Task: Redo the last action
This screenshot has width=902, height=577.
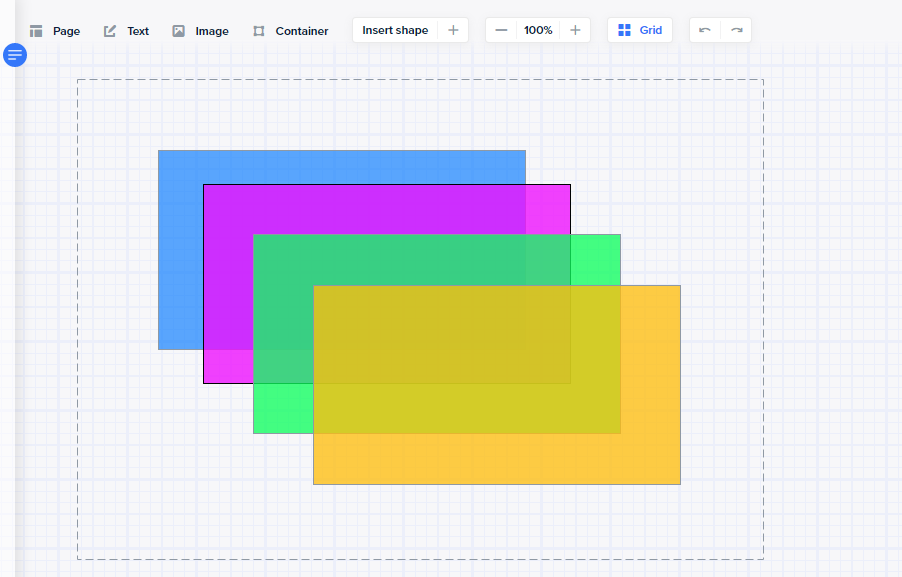Action: click(736, 30)
